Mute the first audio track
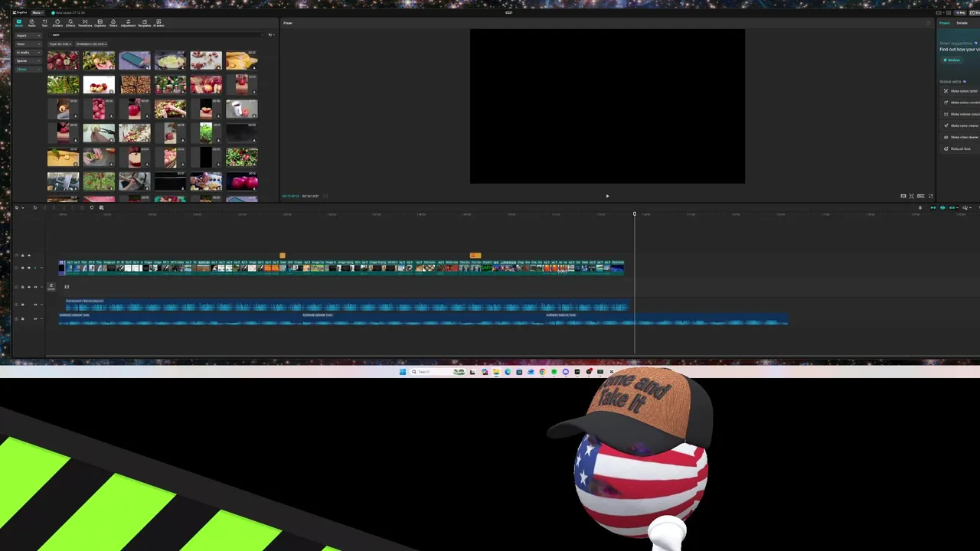 coord(35,305)
